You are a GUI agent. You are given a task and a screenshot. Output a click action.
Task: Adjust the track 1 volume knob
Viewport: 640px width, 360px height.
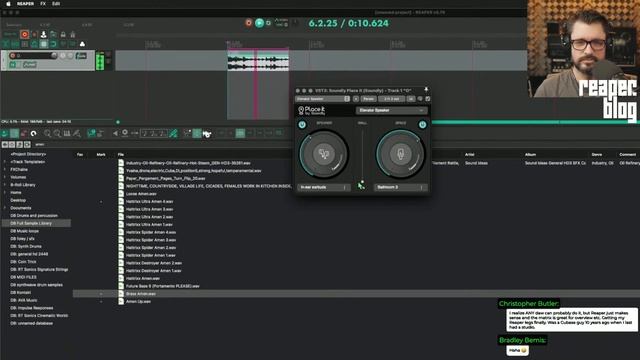pyautogui.click(x=54, y=56)
